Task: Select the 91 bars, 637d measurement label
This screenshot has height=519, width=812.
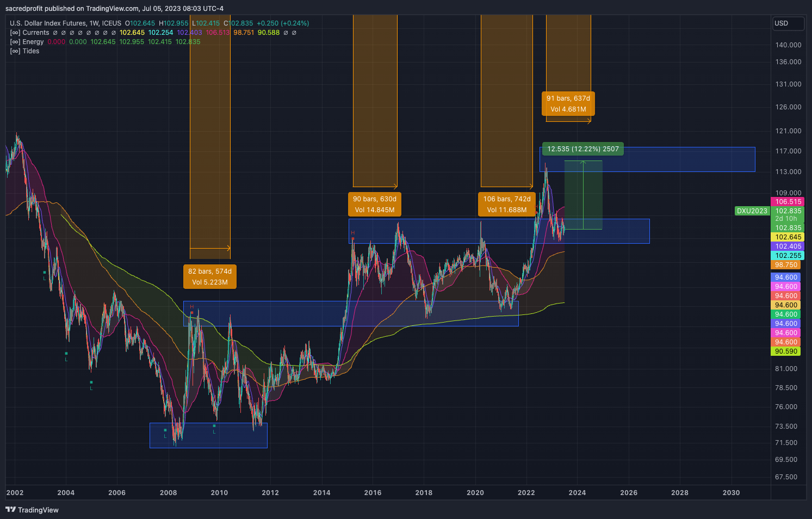Action: coord(568,104)
